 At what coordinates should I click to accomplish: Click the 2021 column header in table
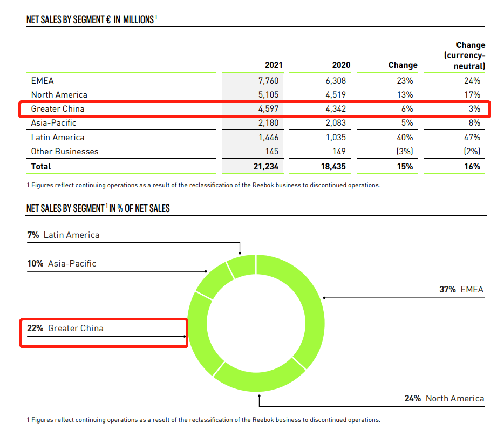(x=273, y=65)
